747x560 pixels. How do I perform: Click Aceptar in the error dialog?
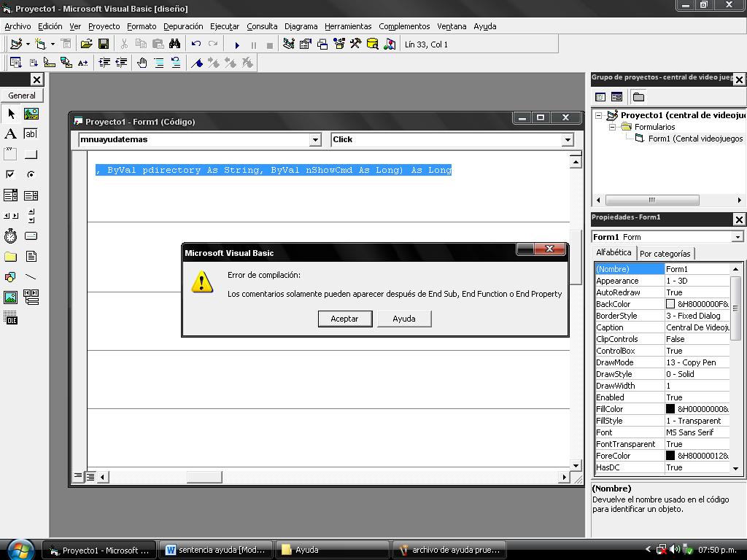coord(344,319)
